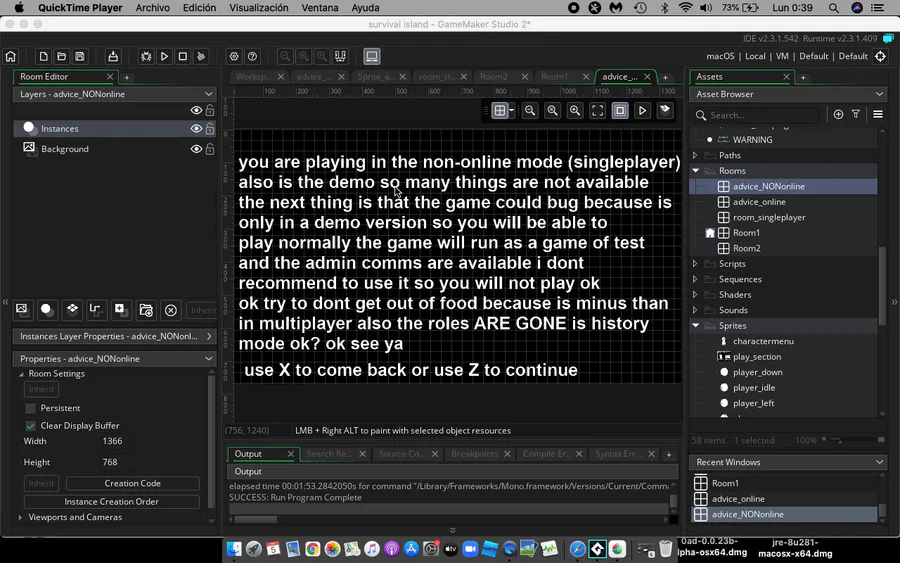
Task: Open the Breakpoints output tab
Action: click(474, 454)
